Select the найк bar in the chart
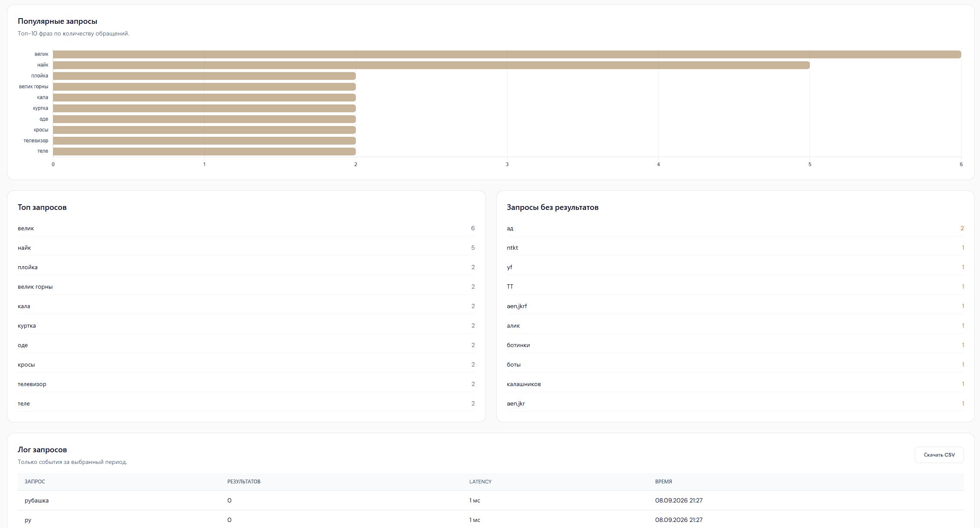 pyautogui.click(x=431, y=65)
